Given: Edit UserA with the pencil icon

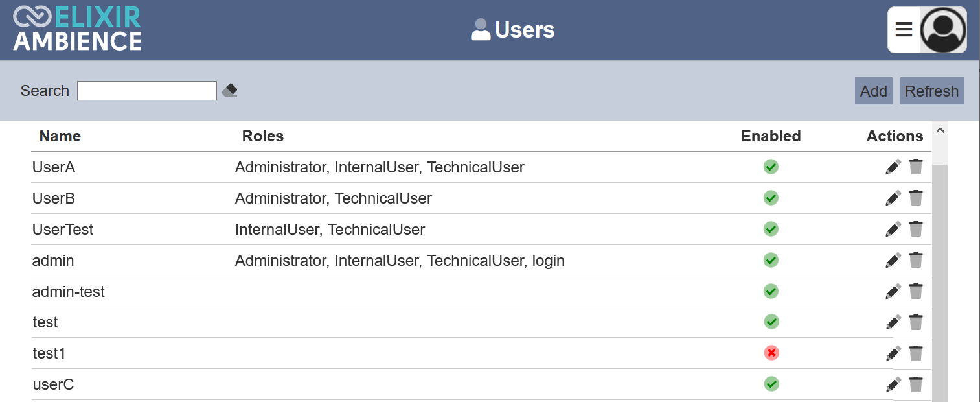Looking at the screenshot, I should tap(893, 167).
